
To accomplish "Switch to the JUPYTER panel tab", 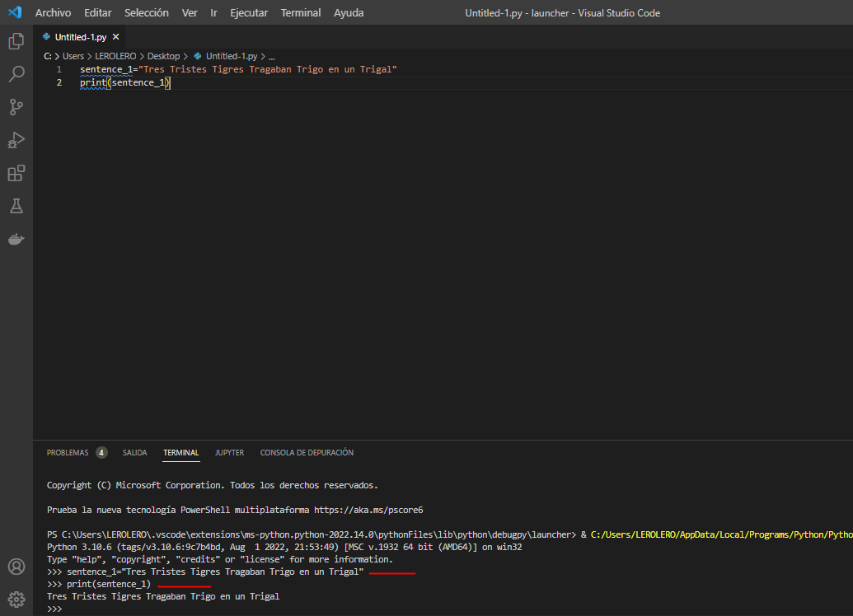I will click(x=229, y=453).
